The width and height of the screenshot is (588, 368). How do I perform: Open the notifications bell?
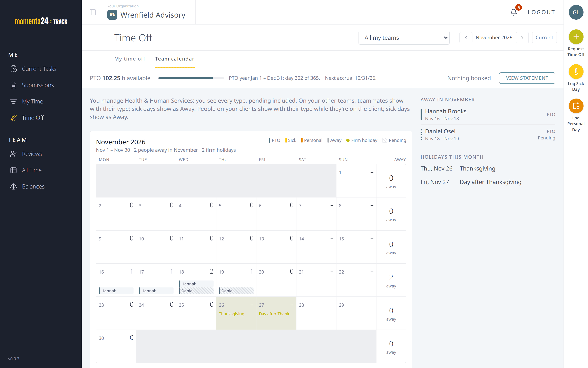click(x=513, y=12)
